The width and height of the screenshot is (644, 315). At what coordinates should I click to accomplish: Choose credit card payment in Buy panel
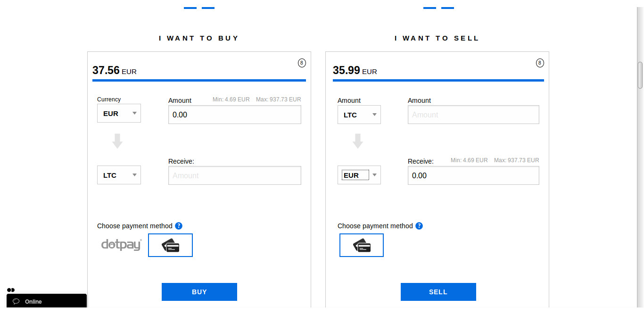point(170,245)
